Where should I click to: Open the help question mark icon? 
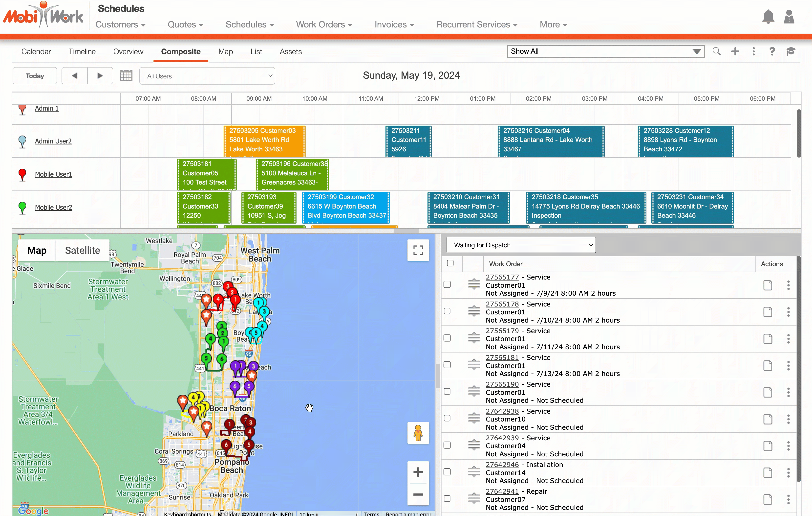(772, 51)
